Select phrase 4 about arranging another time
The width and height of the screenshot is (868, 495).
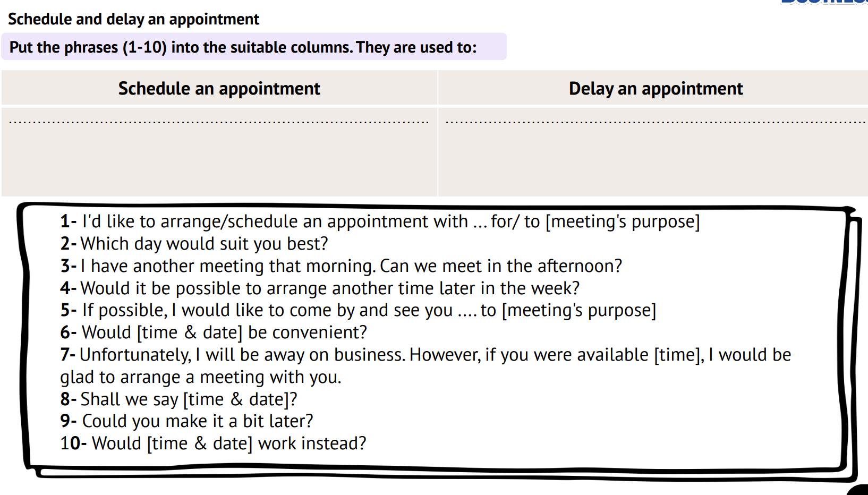[320, 288]
